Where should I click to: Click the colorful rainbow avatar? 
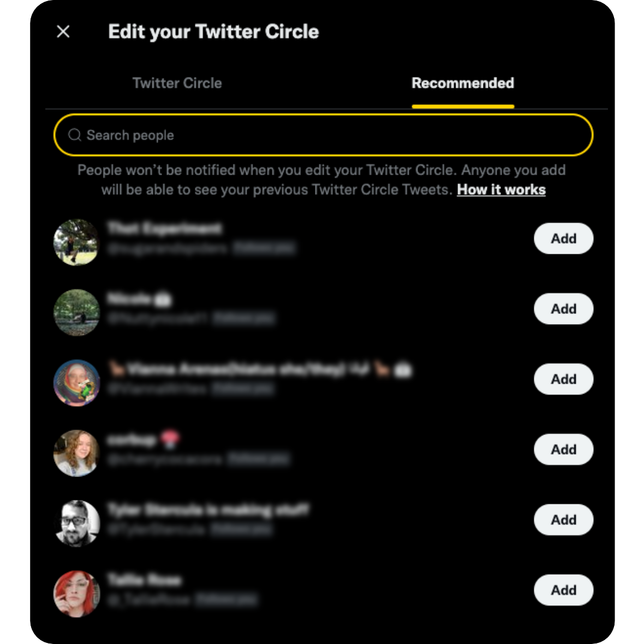tap(76, 383)
